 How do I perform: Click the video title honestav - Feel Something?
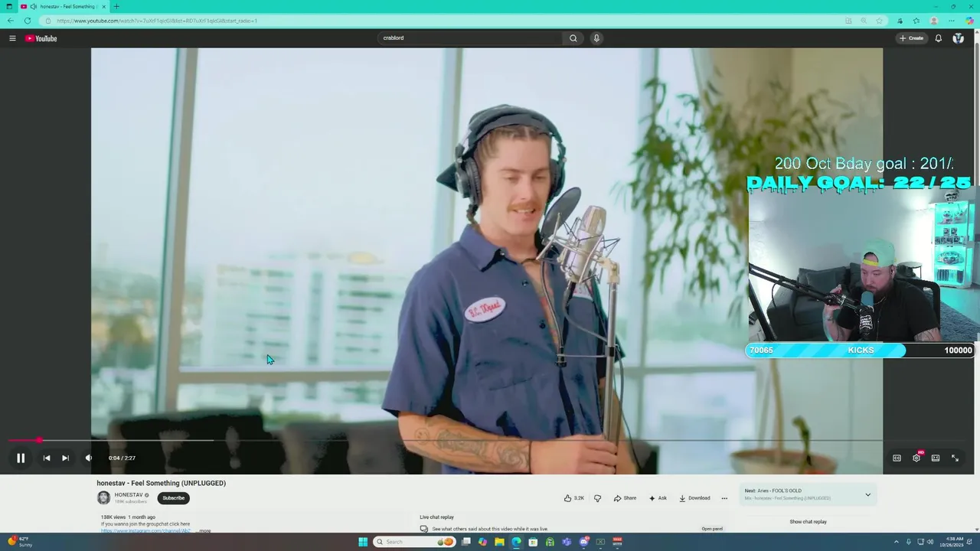(161, 483)
